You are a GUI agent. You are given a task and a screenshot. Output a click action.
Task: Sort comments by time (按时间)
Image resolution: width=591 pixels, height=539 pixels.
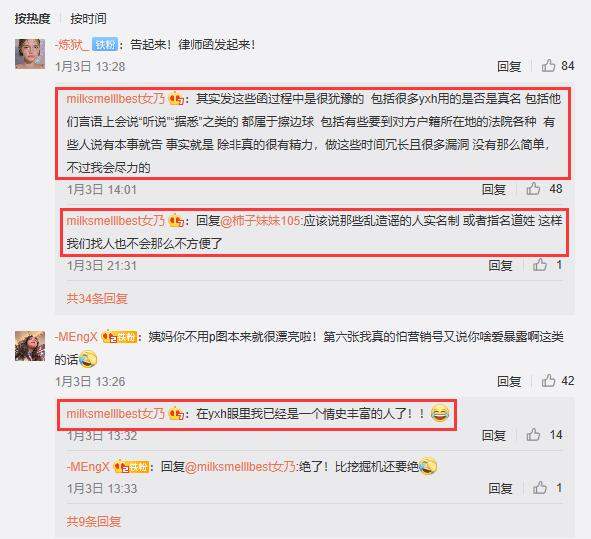tap(88, 18)
